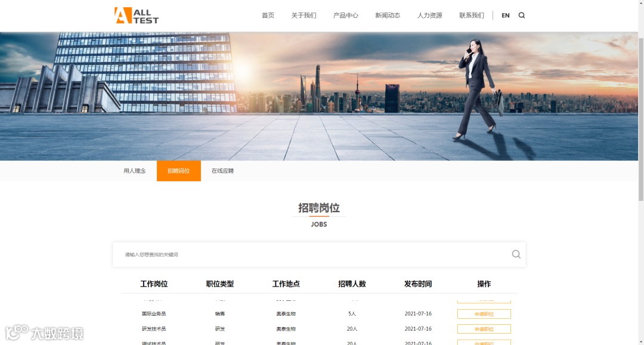The width and height of the screenshot is (644, 345).
Task: Click the date in the 研发技术员 row
Action: pos(418,329)
